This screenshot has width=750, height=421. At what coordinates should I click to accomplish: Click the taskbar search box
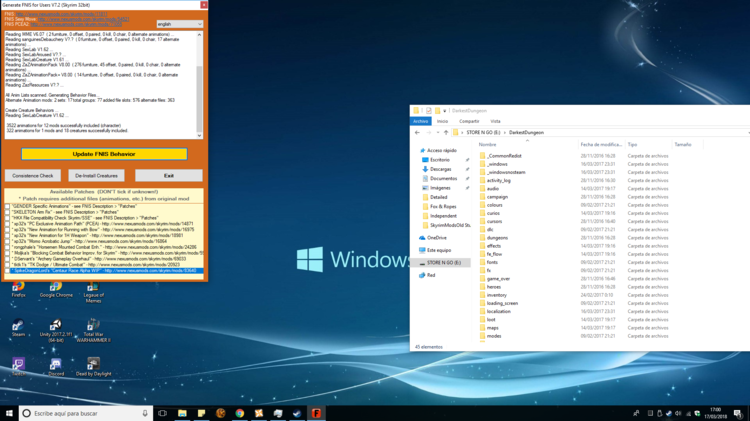point(86,413)
